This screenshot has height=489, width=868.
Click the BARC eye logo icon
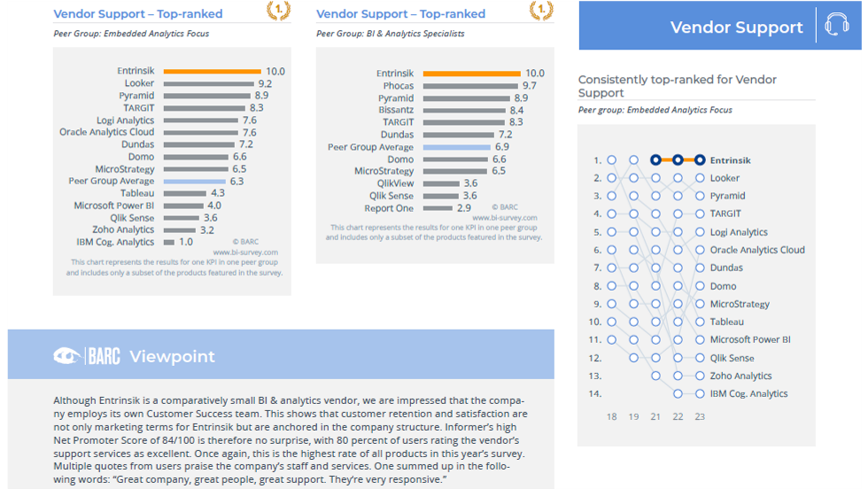click(x=66, y=356)
